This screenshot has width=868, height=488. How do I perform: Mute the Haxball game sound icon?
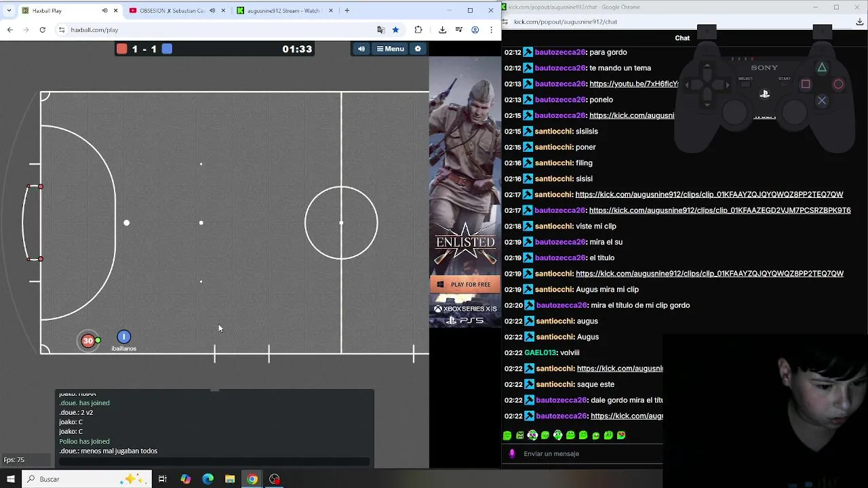pyautogui.click(x=361, y=49)
